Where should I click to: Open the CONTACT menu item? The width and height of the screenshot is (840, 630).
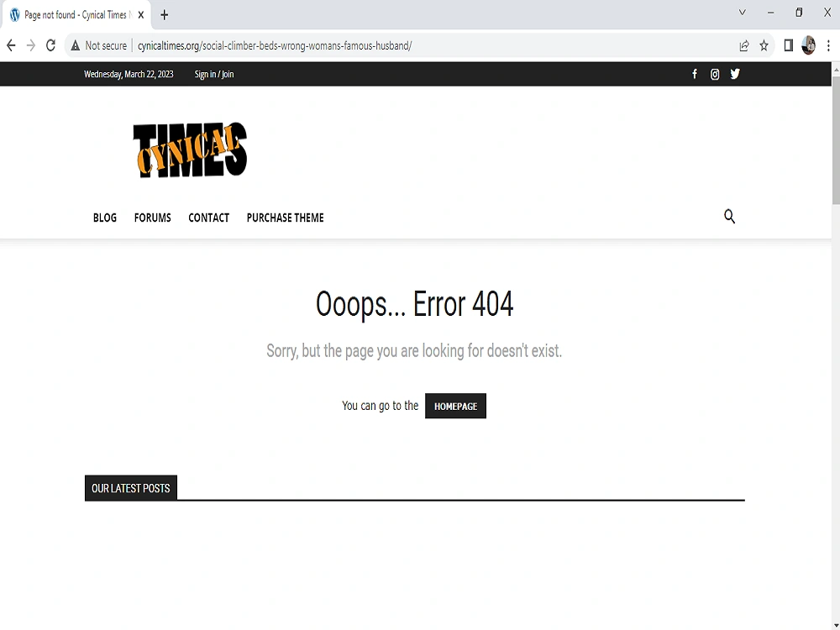tap(209, 218)
